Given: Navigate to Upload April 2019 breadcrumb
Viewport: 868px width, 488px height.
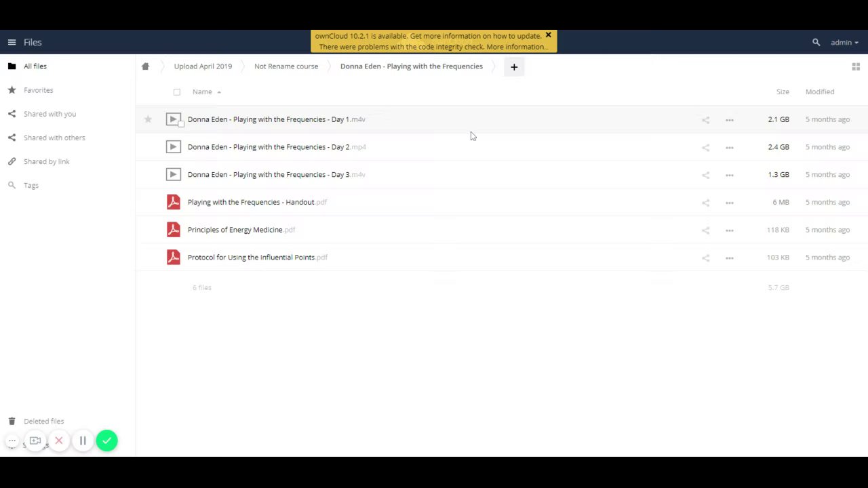Looking at the screenshot, I should point(203,66).
